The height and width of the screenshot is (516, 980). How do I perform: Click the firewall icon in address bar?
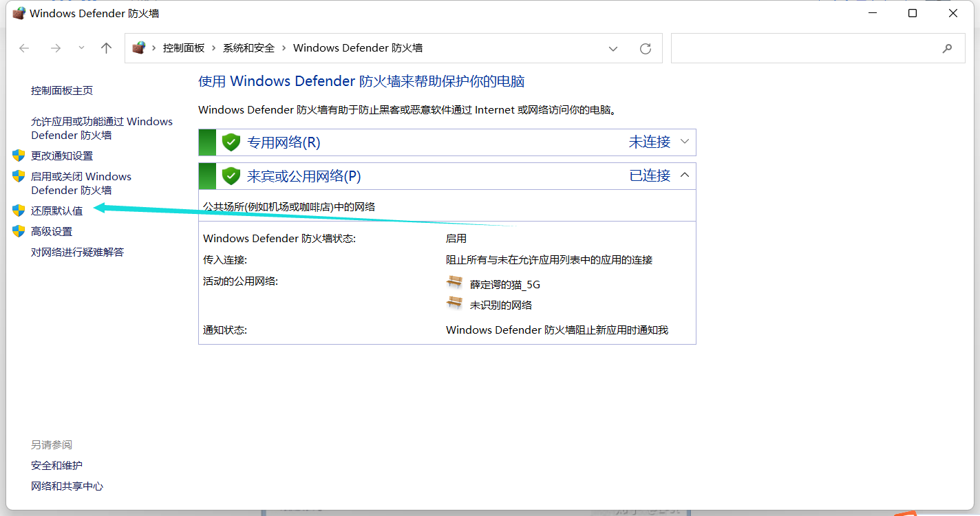coord(139,48)
